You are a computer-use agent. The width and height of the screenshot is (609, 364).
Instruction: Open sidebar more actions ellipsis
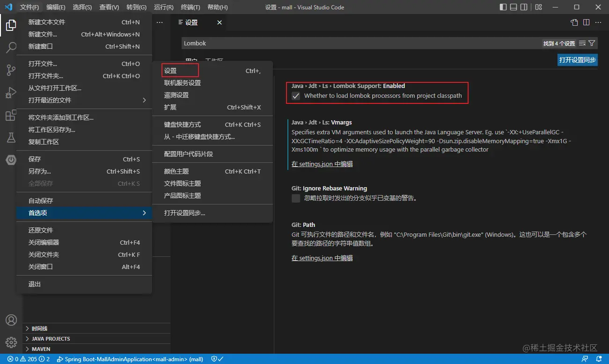click(160, 22)
